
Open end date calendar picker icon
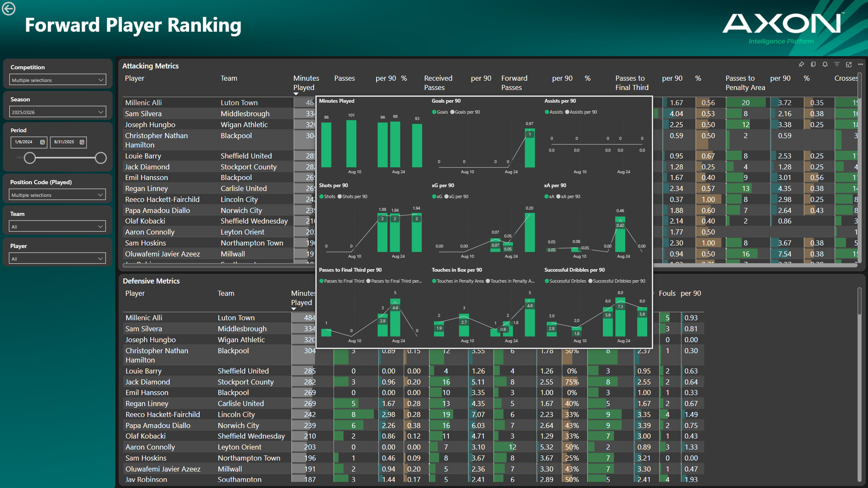tap(82, 142)
